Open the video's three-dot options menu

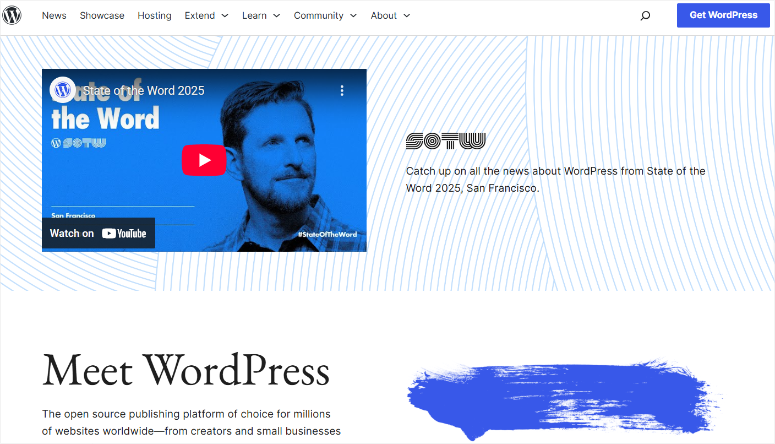[342, 90]
